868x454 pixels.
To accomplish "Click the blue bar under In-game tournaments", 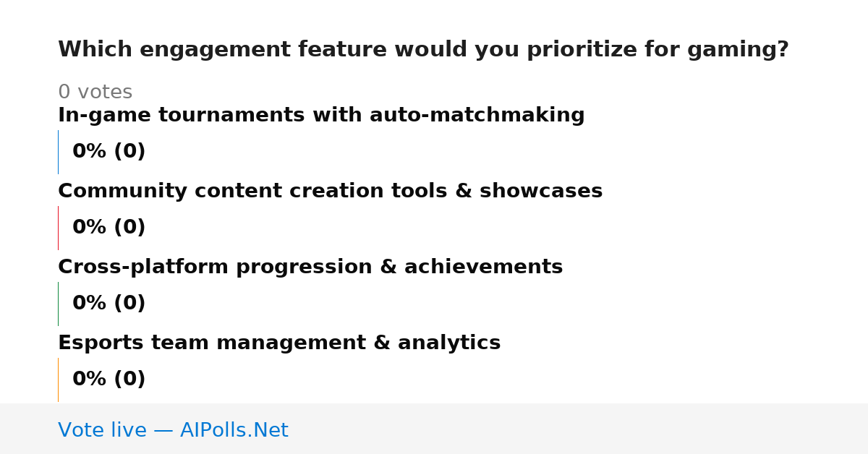I will tap(58, 152).
